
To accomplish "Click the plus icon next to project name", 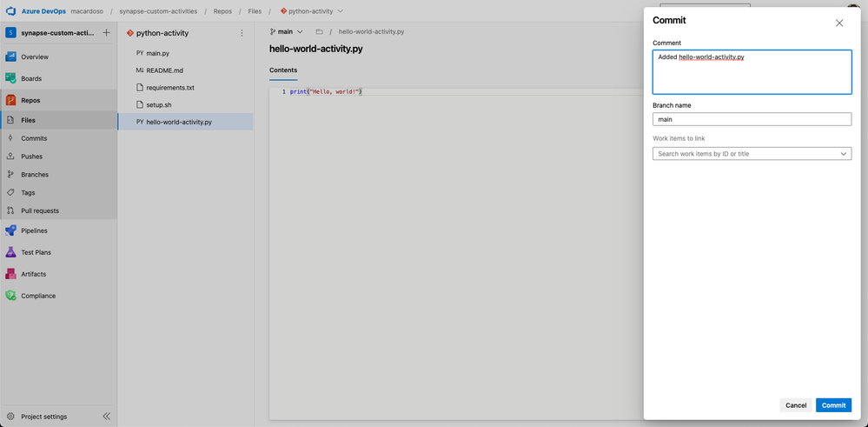I will (x=107, y=33).
